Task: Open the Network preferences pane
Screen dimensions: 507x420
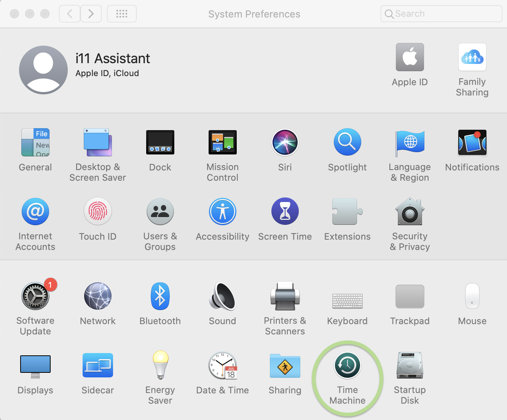Action: pos(98,296)
